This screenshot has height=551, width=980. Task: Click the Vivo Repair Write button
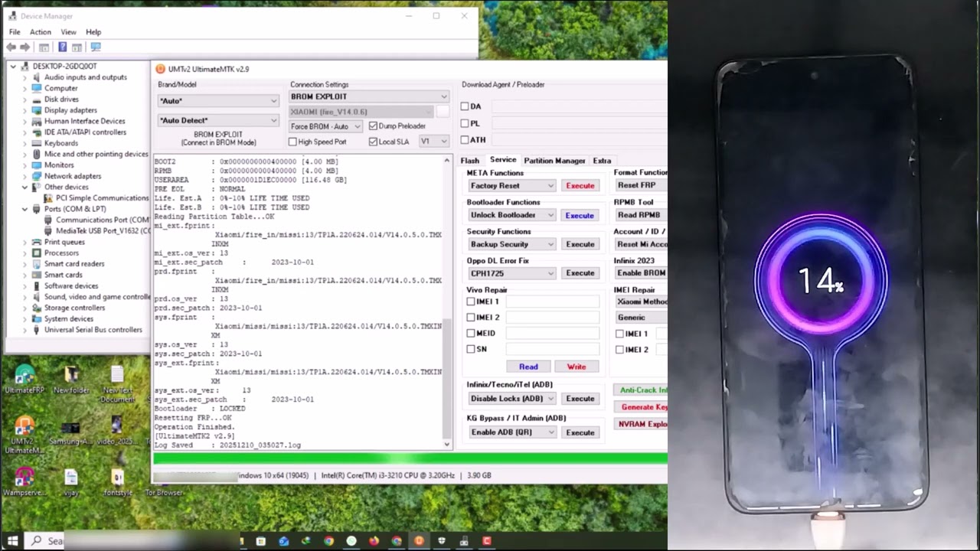pyautogui.click(x=577, y=367)
